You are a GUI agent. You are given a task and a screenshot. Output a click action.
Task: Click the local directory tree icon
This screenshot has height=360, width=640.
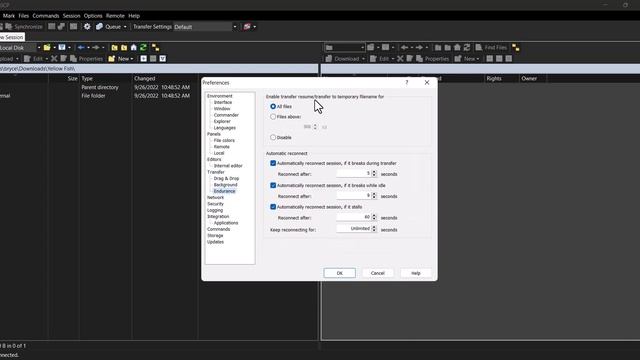click(156, 48)
